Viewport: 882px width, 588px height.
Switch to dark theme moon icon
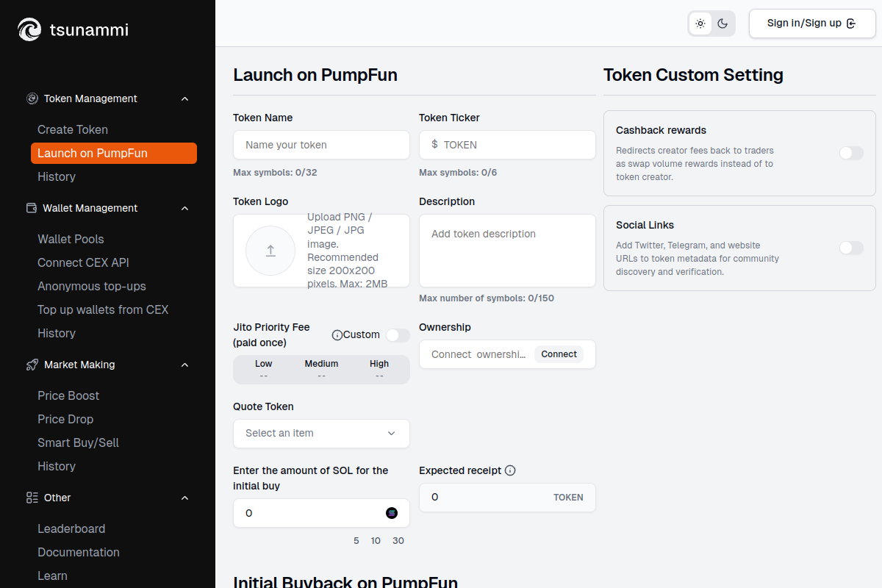coord(723,24)
